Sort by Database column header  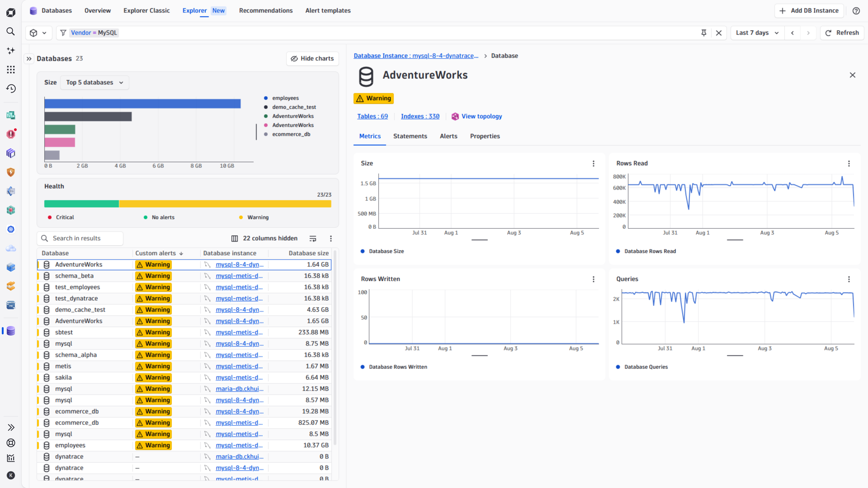[x=55, y=253]
